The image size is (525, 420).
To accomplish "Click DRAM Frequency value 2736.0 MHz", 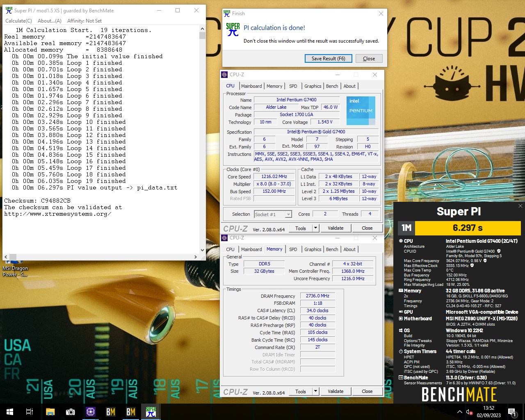I will pyautogui.click(x=317, y=296).
